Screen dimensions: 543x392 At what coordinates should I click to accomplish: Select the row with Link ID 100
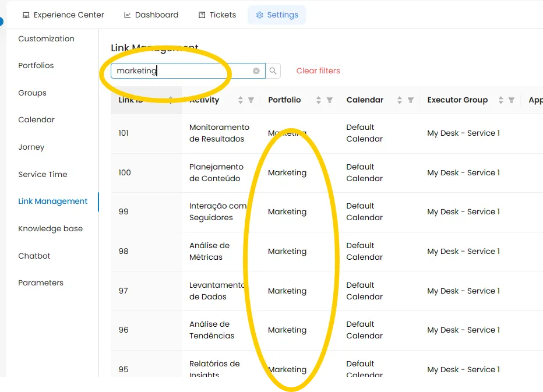pos(327,173)
